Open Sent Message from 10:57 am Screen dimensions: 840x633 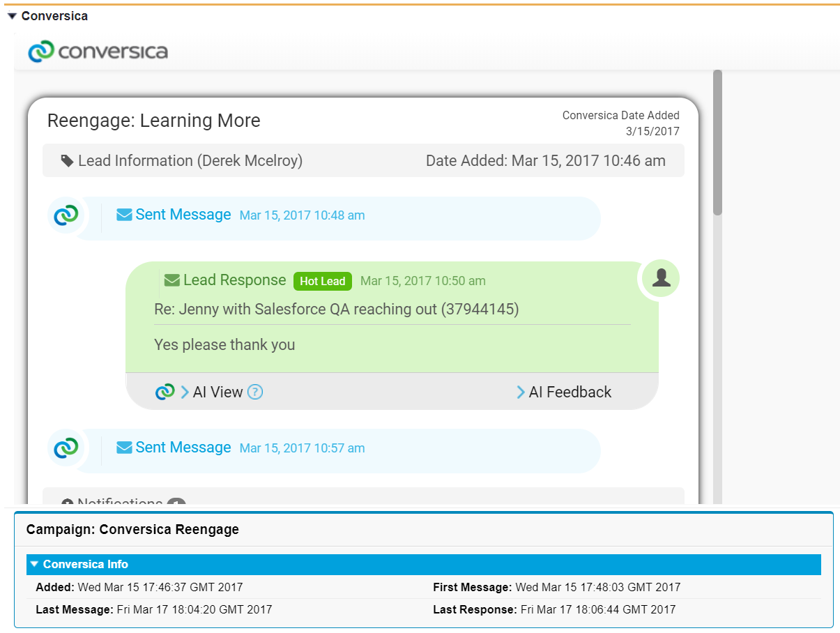pyautogui.click(x=183, y=448)
